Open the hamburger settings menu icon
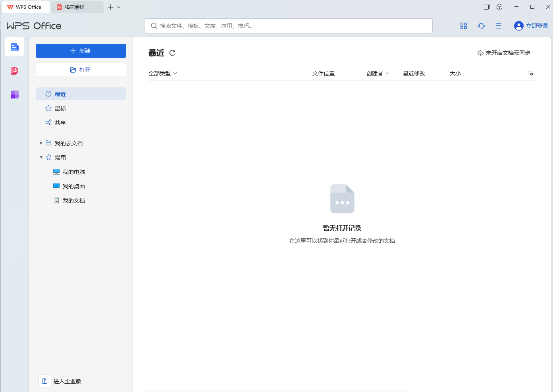This screenshot has height=392, width=553. (x=499, y=26)
